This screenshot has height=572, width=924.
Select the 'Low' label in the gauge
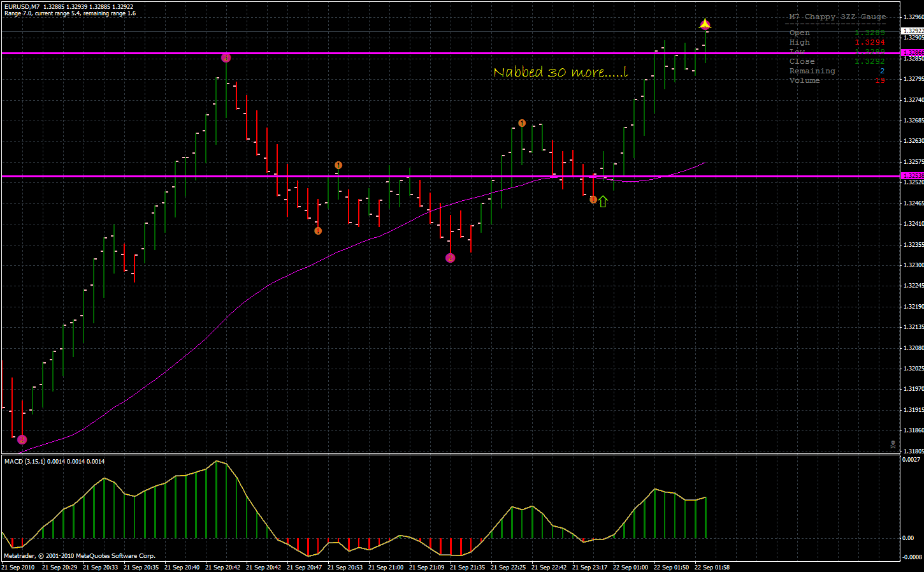coord(797,52)
